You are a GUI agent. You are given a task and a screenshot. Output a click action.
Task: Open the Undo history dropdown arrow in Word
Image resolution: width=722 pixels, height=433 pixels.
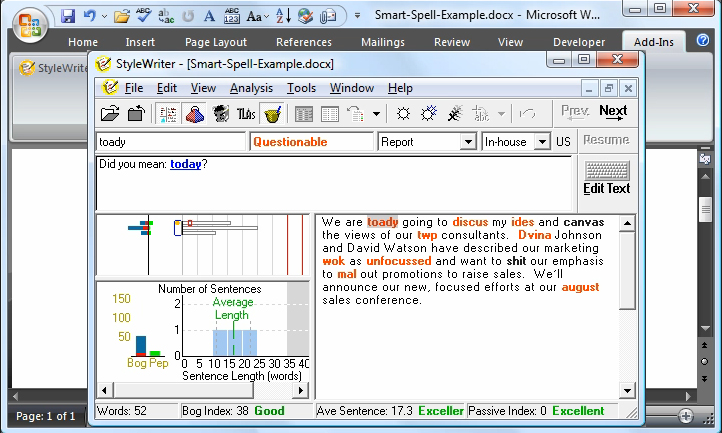point(105,17)
